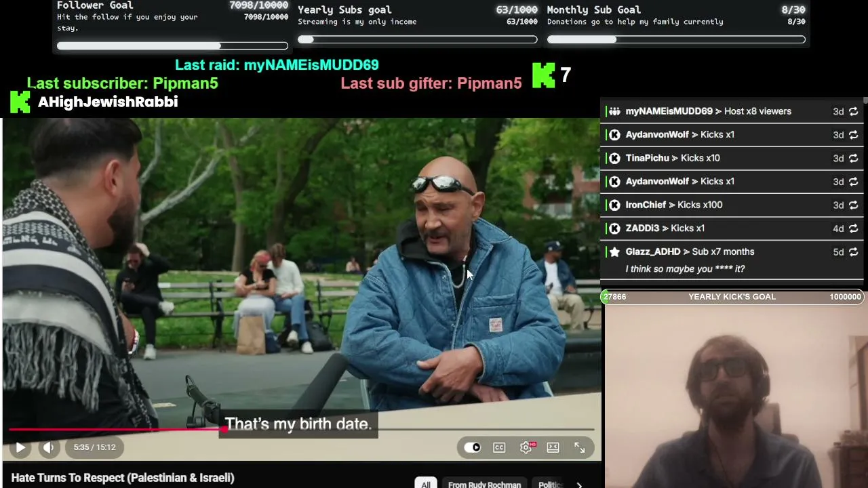The height and width of the screenshot is (488, 868).
Task: Click the 'YEARLY KICK'S GOAL' bar
Action: 732,297
